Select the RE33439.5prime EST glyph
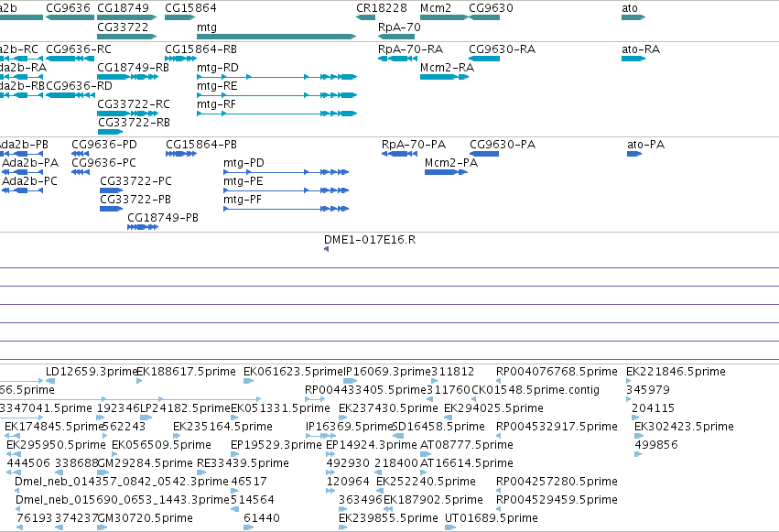Screen dimensions: 779x532 (201, 472)
